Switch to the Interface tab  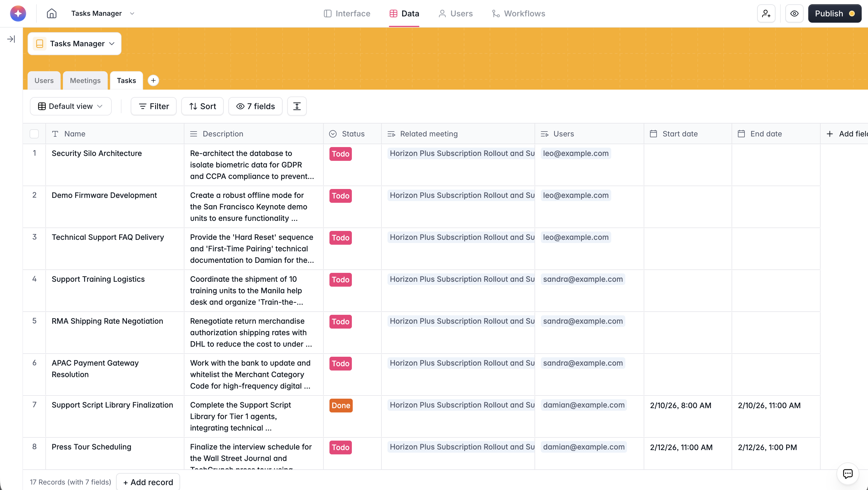(347, 13)
